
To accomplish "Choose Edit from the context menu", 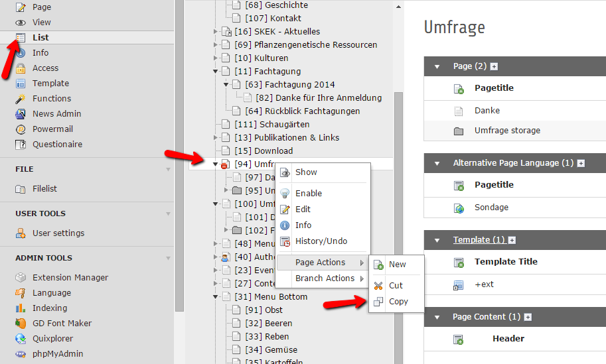I will click(x=323, y=210).
